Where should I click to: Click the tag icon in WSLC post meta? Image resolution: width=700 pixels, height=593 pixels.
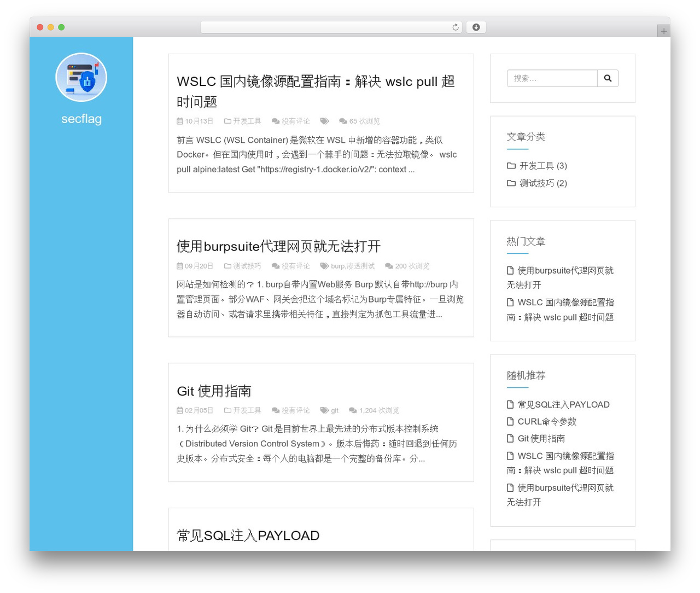[x=324, y=121]
